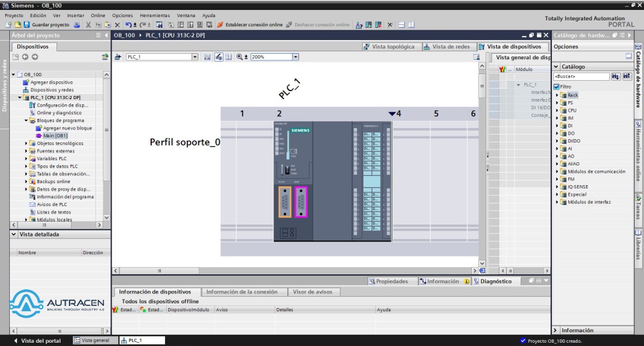Click the forward navigation arrow in project tree
Image resolution: width=644 pixels, height=346 pixels.
(x=35, y=56)
